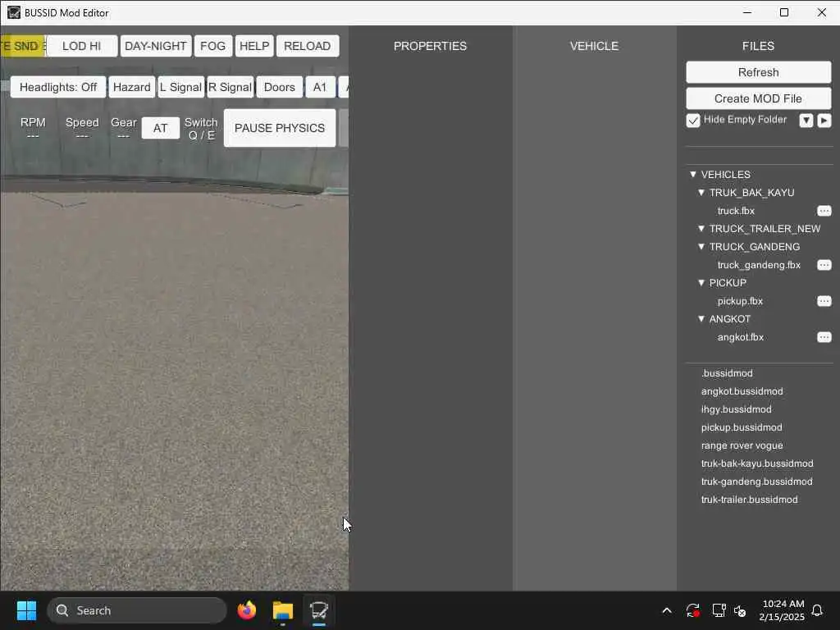
Task: Click the RELOAD button
Action: click(308, 46)
